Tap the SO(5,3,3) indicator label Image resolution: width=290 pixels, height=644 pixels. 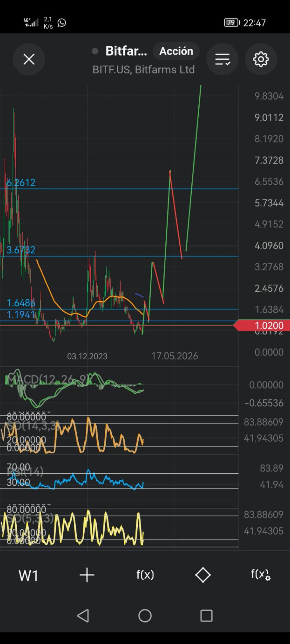(x=30, y=518)
